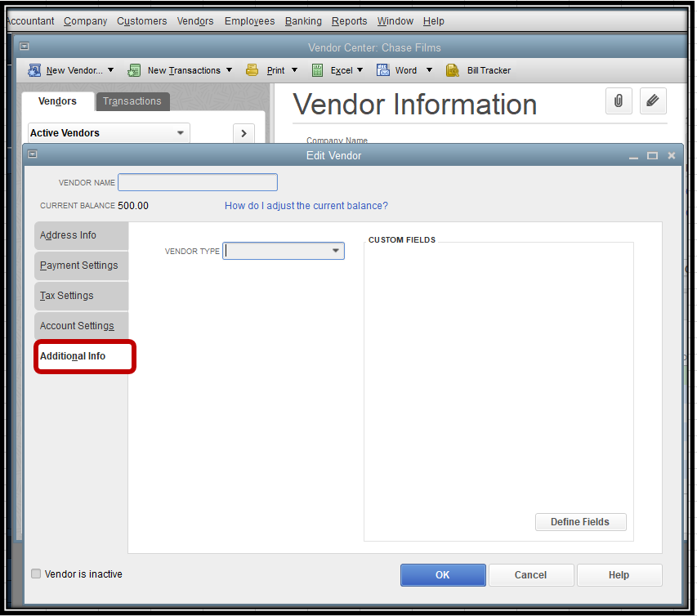Click the Word document icon

point(383,70)
